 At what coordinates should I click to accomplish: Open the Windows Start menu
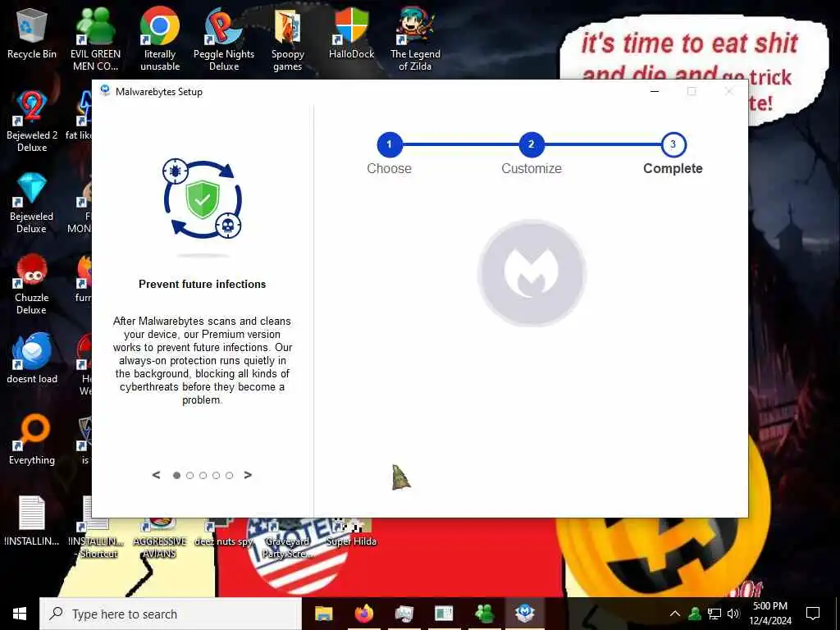(x=20, y=614)
